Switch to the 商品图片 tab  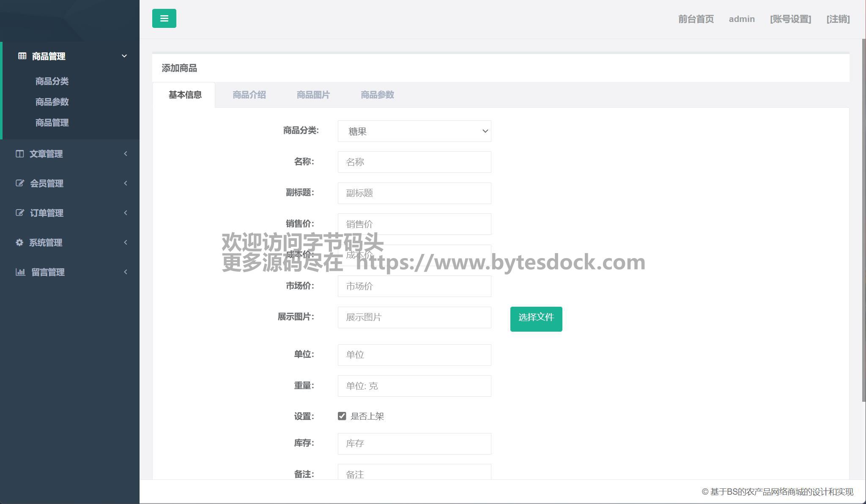(x=313, y=95)
